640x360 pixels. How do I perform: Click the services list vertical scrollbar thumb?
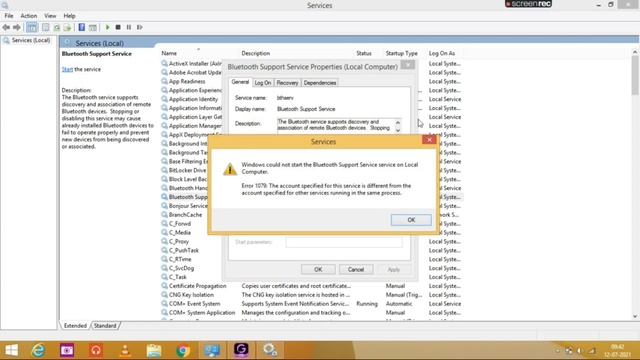(x=635, y=75)
